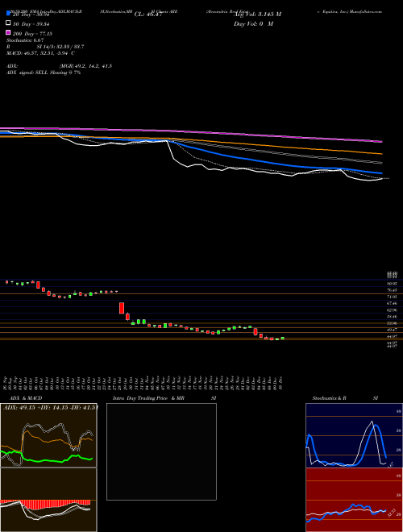
Task: Click the "Stochastics: 6.67" reading
Action: [x=25, y=40]
